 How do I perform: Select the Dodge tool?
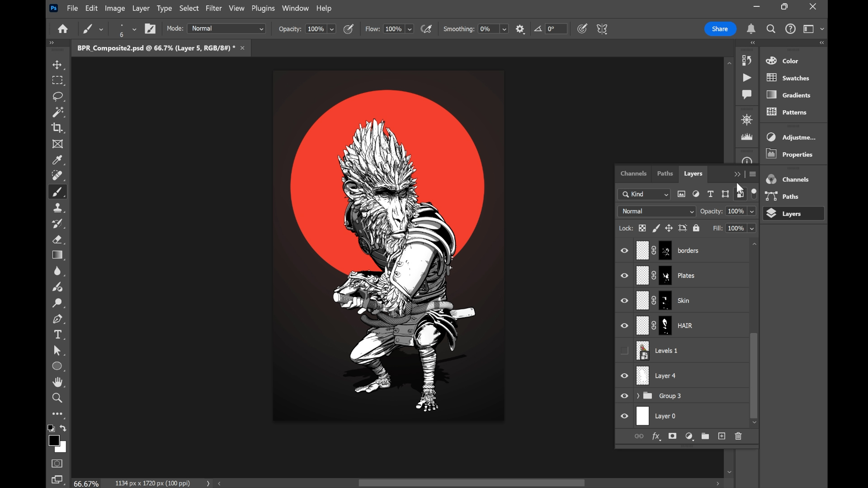(57, 303)
